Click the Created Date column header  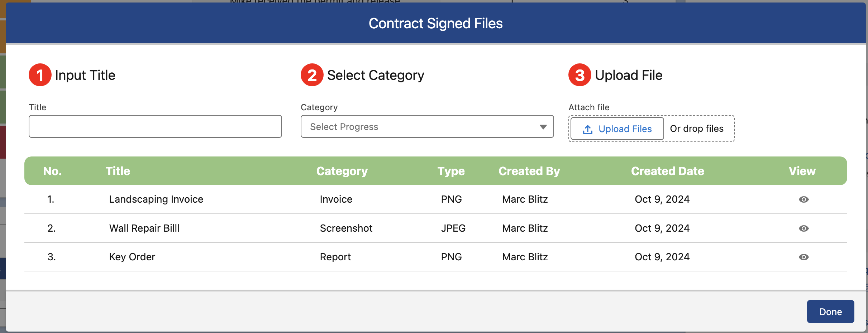[x=668, y=171]
